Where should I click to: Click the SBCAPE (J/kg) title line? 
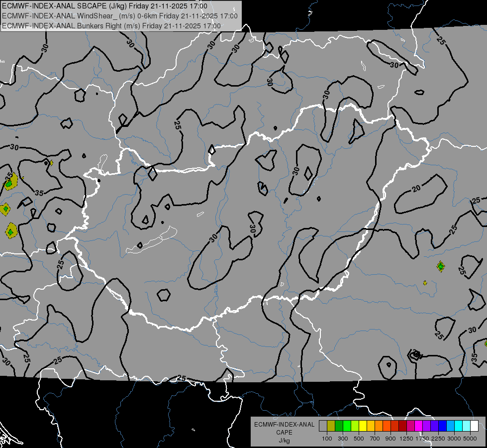pyautogui.click(x=104, y=6)
